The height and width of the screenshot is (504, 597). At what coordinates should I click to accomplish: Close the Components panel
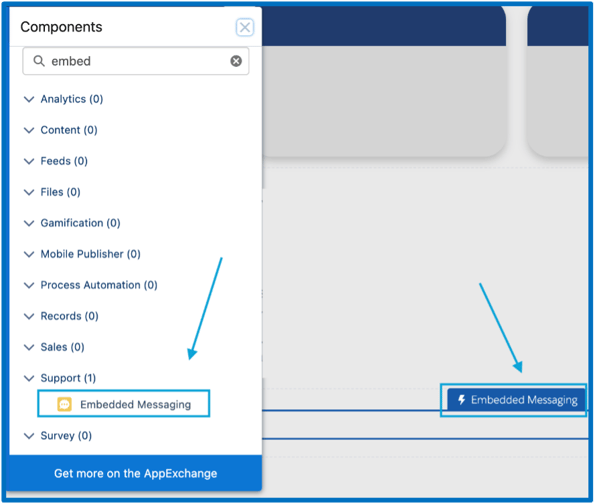[244, 27]
